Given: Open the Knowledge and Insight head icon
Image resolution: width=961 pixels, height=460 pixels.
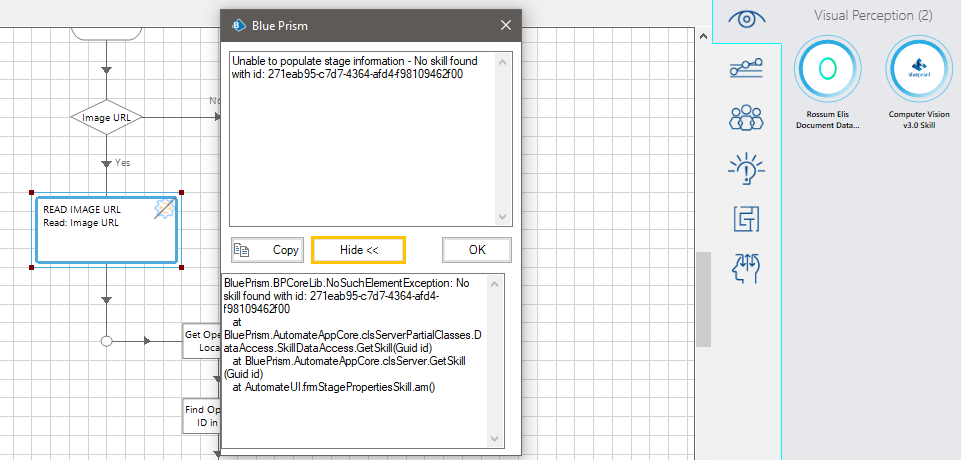Looking at the screenshot, I should [x=746, y=269].
